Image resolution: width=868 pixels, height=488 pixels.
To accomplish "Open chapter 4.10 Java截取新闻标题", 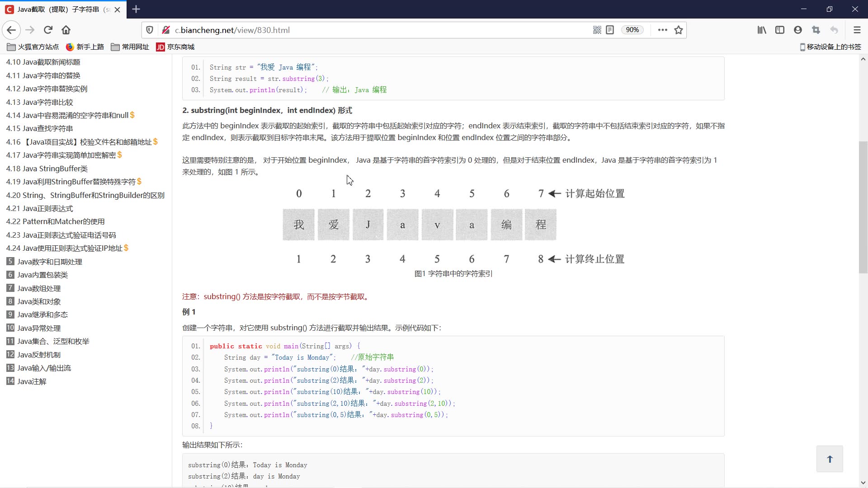I will coord(43,62).
